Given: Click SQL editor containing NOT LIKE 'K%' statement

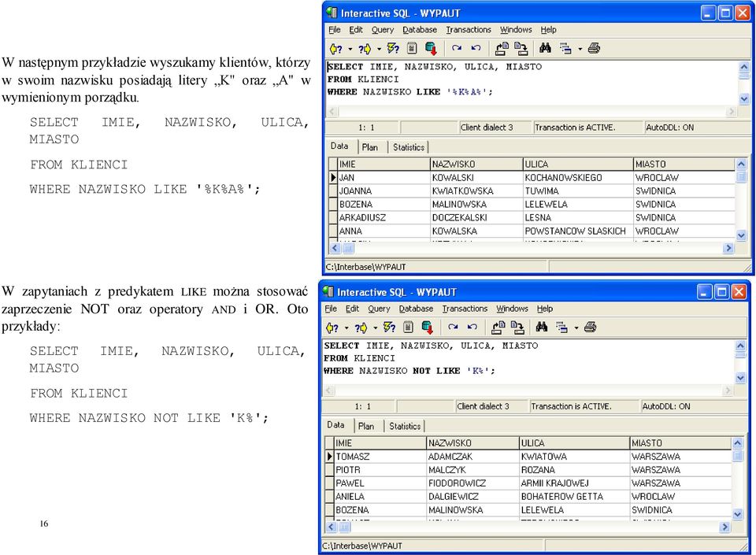Looking at the screenshot, I should click(528, 361).
